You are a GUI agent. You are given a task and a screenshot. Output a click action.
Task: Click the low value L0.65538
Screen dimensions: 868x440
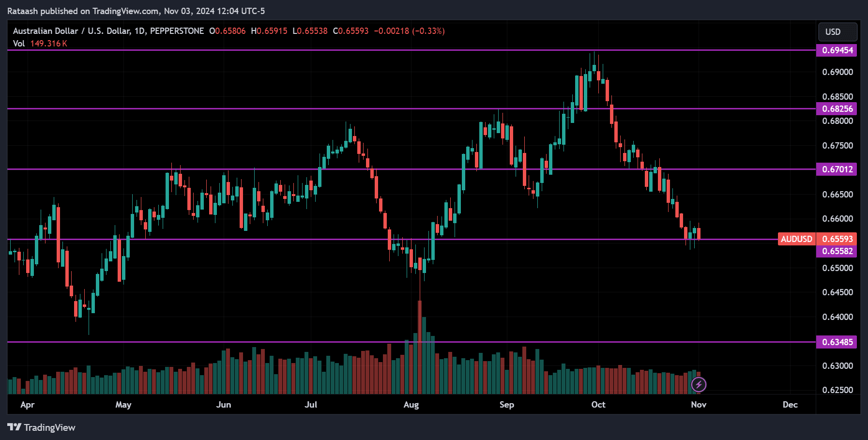tap(310, 31)
